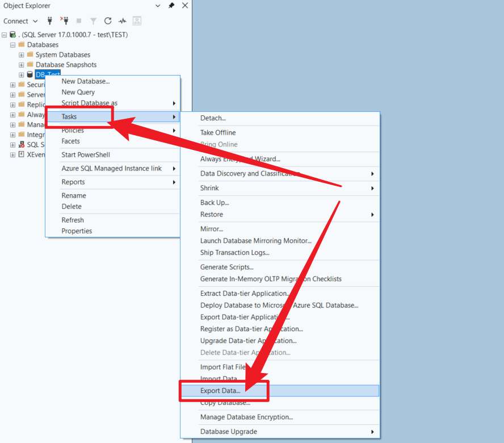Expand the DB_Test database node
Screen dimensions: 504x443
point(21,74)
